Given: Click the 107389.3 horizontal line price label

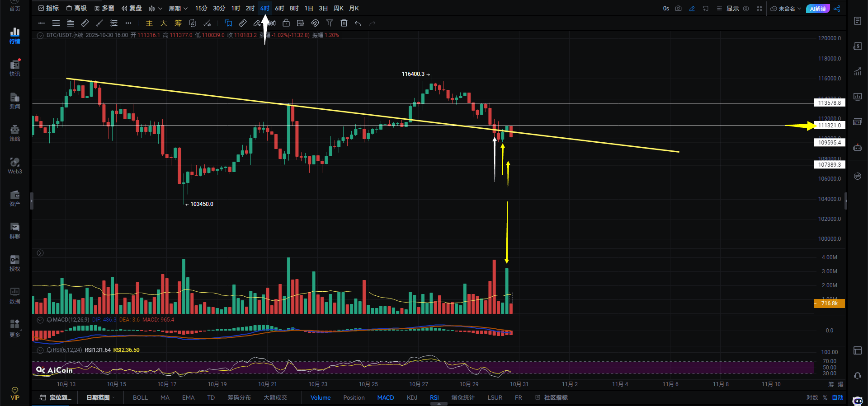Looking at the screenshot, I should point(830,165).
